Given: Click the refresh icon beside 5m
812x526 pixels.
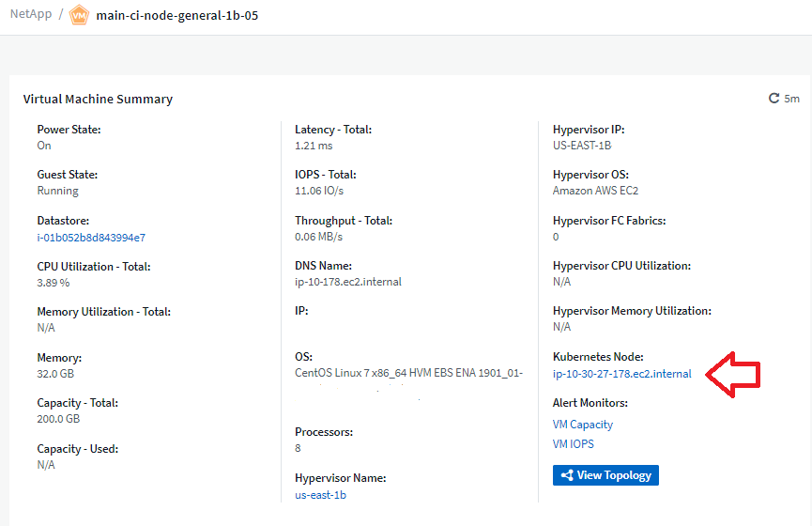Looking at the screenshot, I should click(x=774, y=99).
